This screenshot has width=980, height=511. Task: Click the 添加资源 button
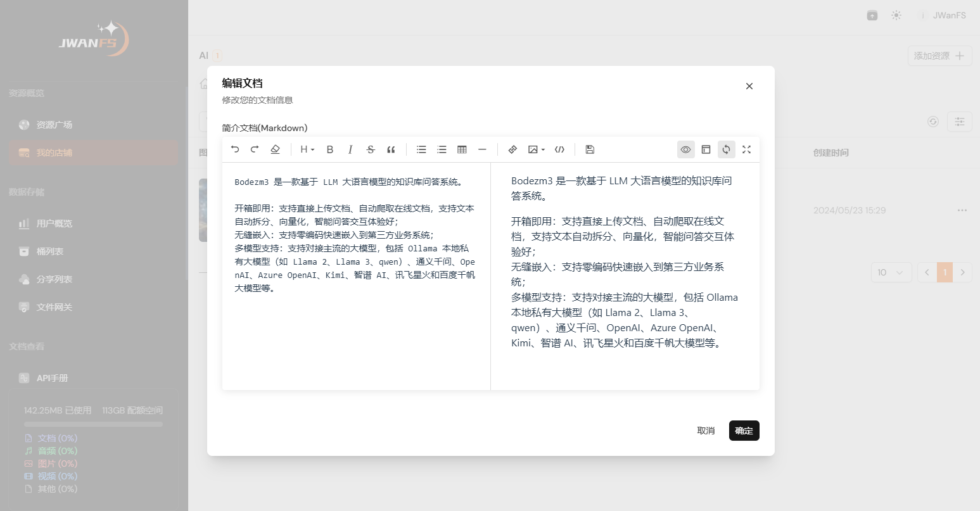point(939,56)
